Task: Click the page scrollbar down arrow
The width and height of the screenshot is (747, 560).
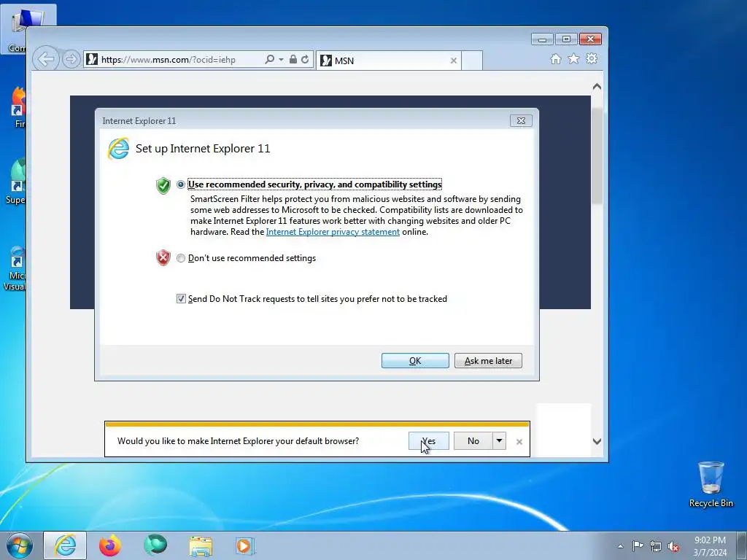Action: (x=597, y=441)
